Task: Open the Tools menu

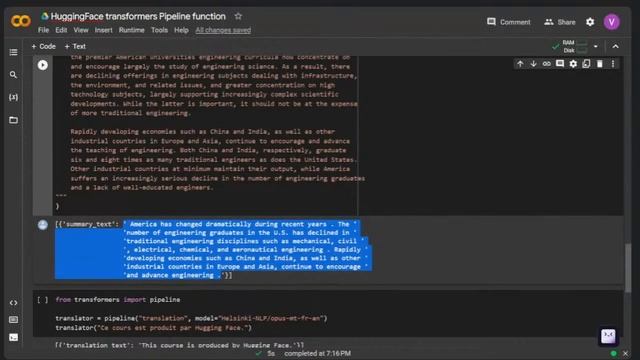Action: click(159, 30)
